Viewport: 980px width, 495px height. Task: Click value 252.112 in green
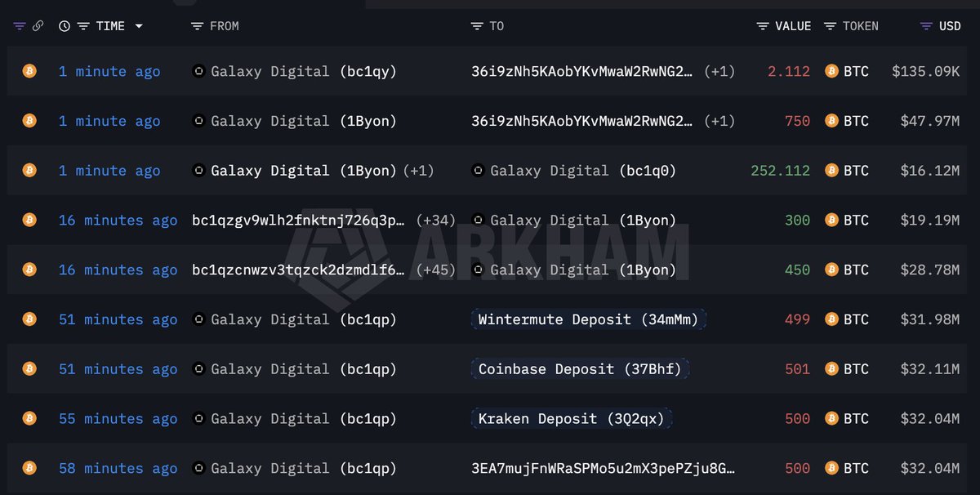pyautogui.click(x=781, y=171)
